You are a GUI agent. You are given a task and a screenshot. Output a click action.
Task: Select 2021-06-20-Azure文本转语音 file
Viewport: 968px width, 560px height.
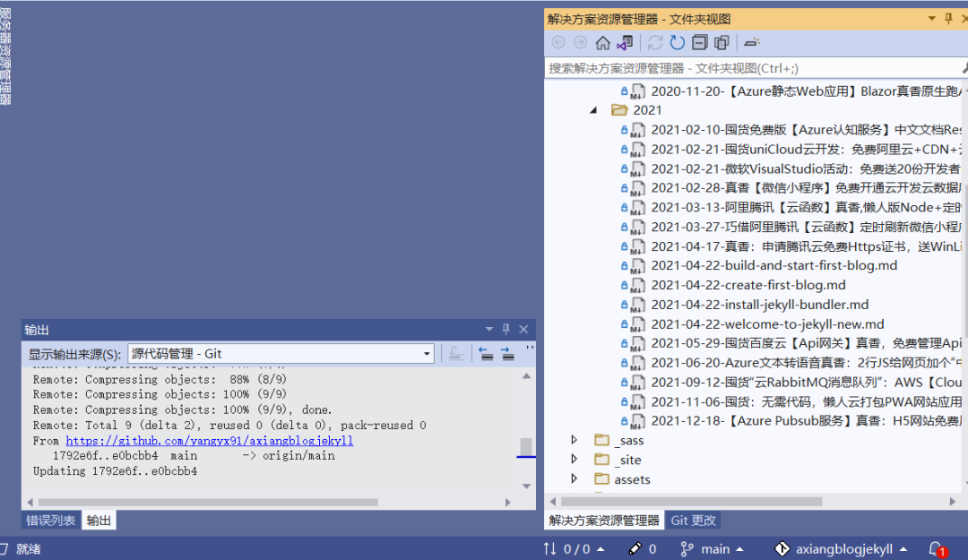[x=806, y=363]
